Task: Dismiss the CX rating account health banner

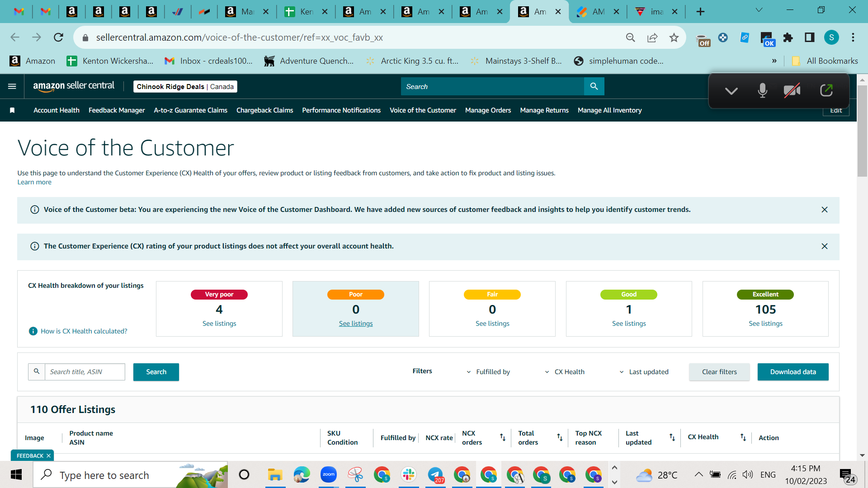Action: pyautogui.click(x=825, y=246)
